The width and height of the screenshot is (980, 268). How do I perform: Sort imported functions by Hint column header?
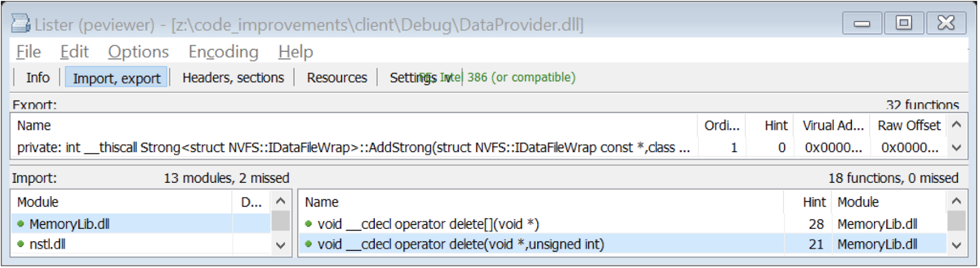tap(814, 202)
